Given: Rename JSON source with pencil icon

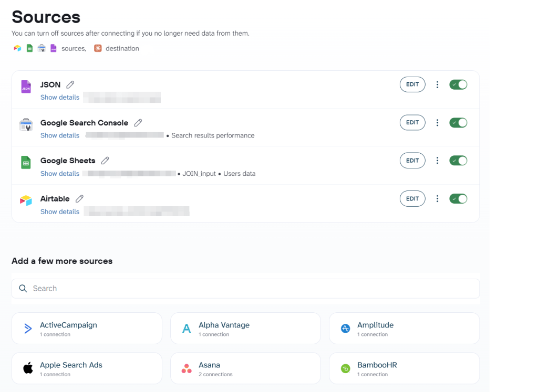Looking at the screenshot, I should tap(70, 84).
